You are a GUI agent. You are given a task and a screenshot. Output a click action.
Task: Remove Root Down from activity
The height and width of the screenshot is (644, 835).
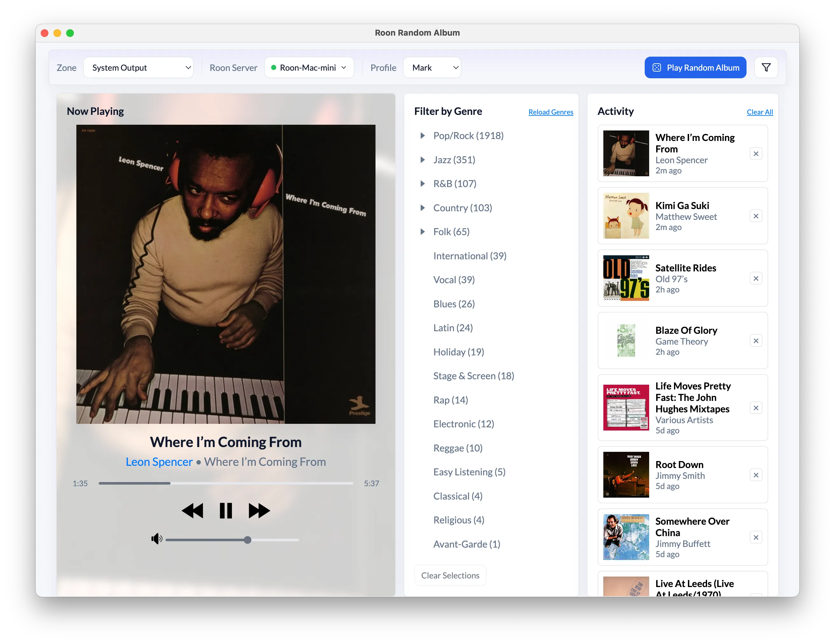tap(756, 475)
